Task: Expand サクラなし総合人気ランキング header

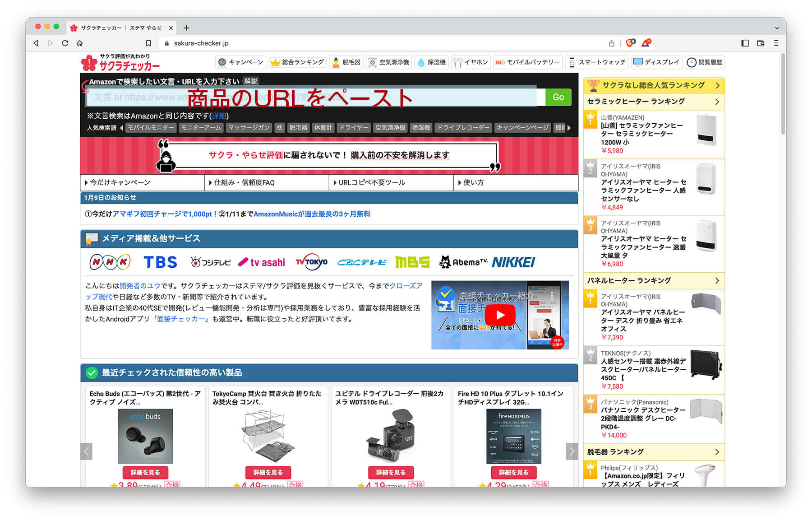Action: [654, 85]
